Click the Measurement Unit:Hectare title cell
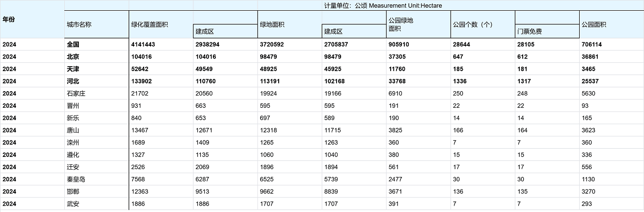Viewport: 644px width, 212px height. click(383, 5)
